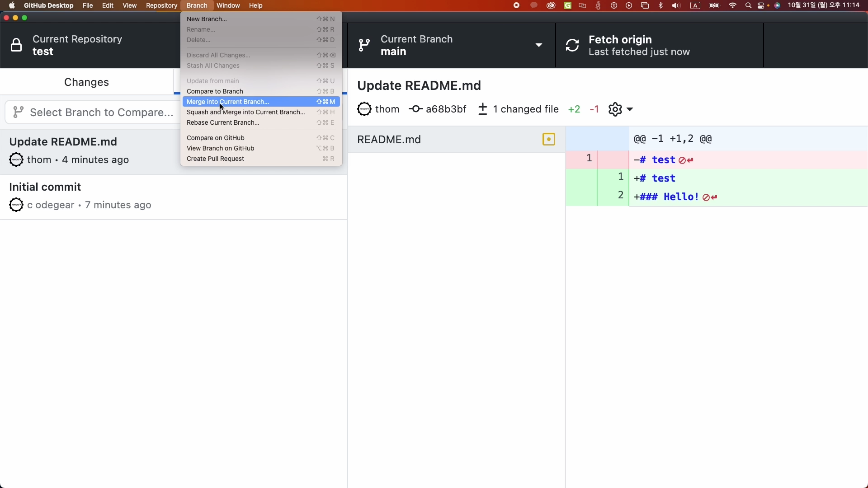This screenshot has height=488, width=868.
Task: Click the Wi-Fi status icon in the menu bar
Action: (x=733, y=5)
